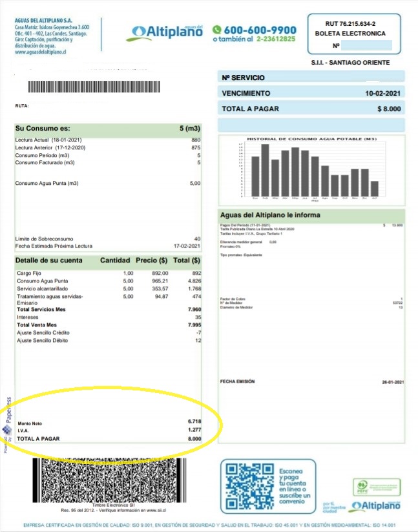This screenshot has width=418, height=532.
Task: Click the BOLETA ELECTRONICA heading
Action: [350, 34]
